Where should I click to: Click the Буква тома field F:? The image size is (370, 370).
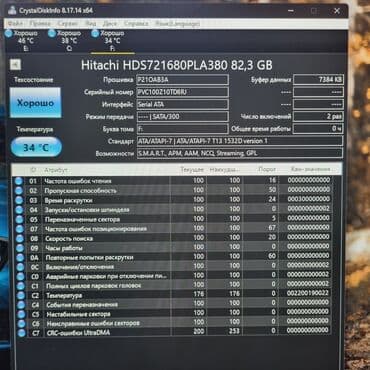coord(182,129)
